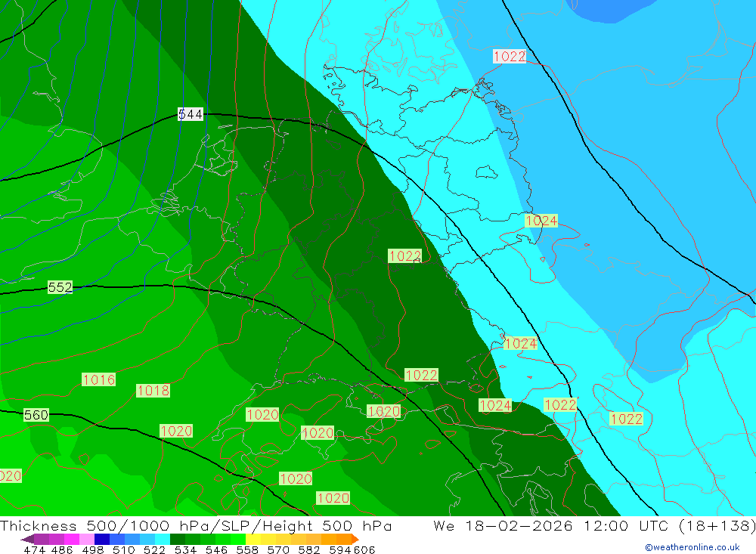Pick the dark navy blue legend swatch
Image resolution: width=756 pixels, height=554 pixels.
click(x=102, y=539)
